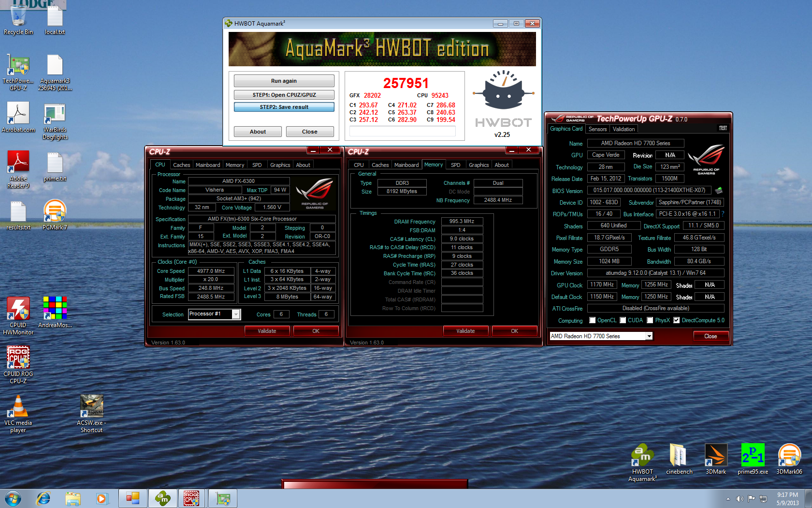This screenshot has height=508, width=812.
Task: Launch ACSW.exe Shortcut icon
Action: click(91, 414)
